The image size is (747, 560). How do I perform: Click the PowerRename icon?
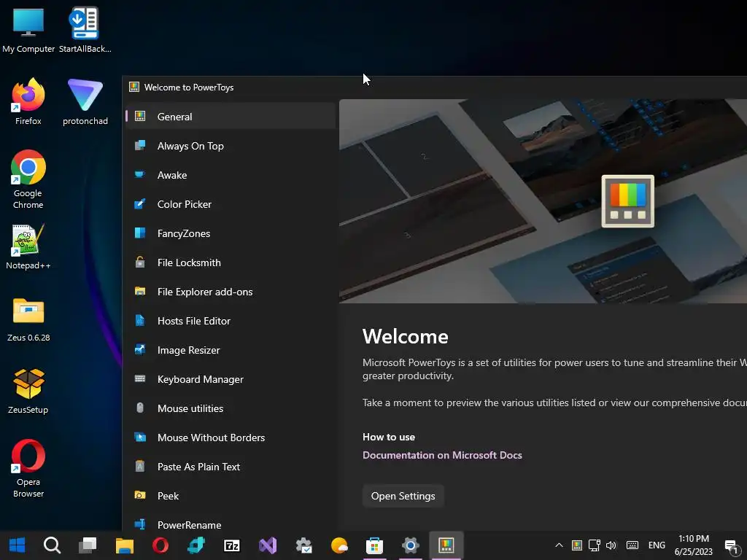[x=140, y=524]
